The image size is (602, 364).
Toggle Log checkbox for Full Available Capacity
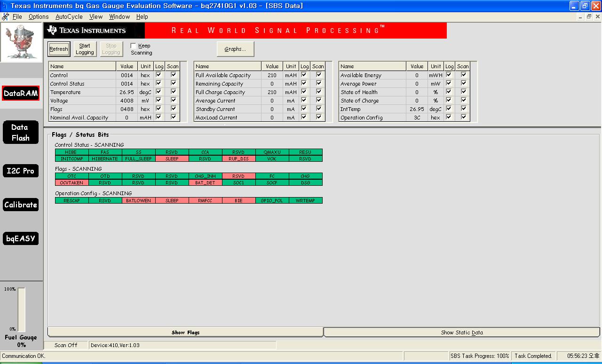tap(304, 75)
